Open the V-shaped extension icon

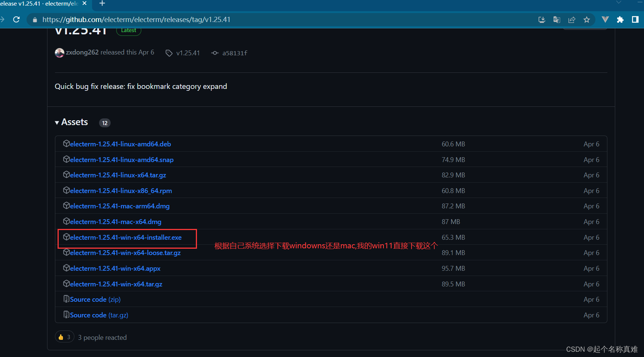click(x=605, y=19)
